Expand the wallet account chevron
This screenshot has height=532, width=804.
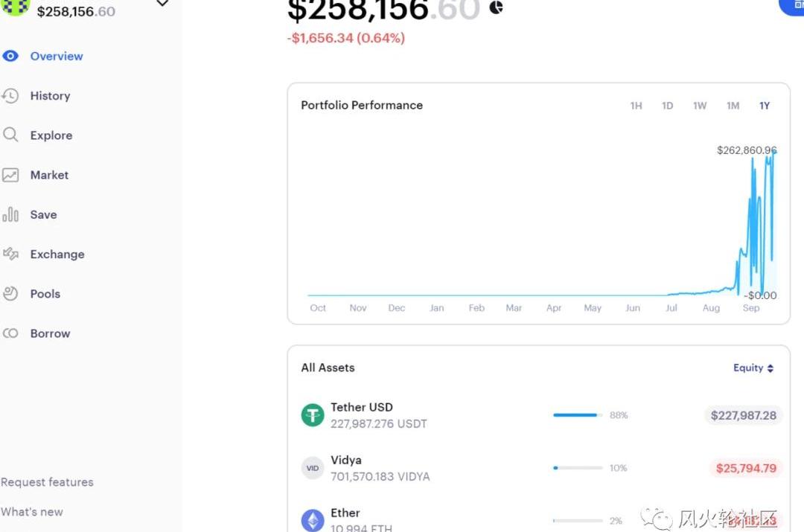click(162, 4)
